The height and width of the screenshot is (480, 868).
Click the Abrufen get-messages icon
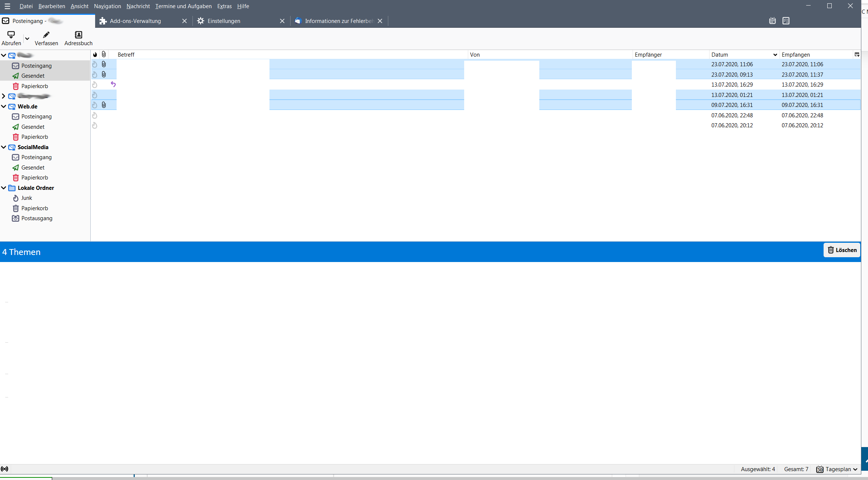(11, 35)
